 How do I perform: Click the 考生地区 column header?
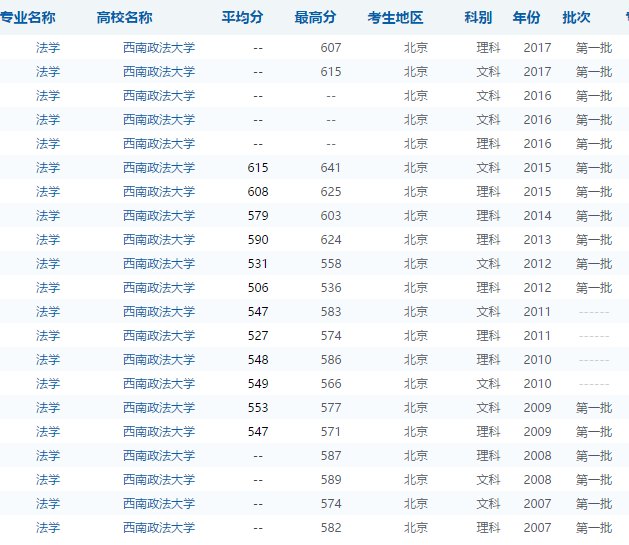(x=395, y=18)
